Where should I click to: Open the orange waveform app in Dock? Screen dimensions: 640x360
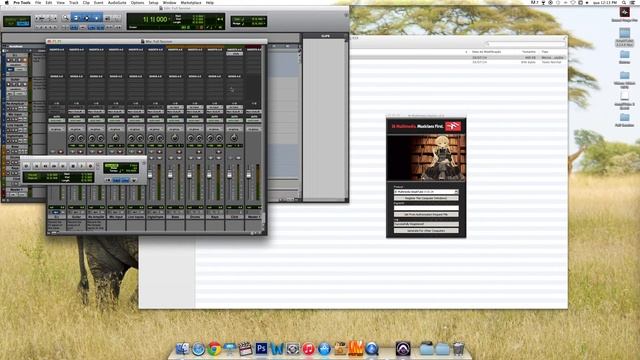pyautogui.click(x=356, y=348)
